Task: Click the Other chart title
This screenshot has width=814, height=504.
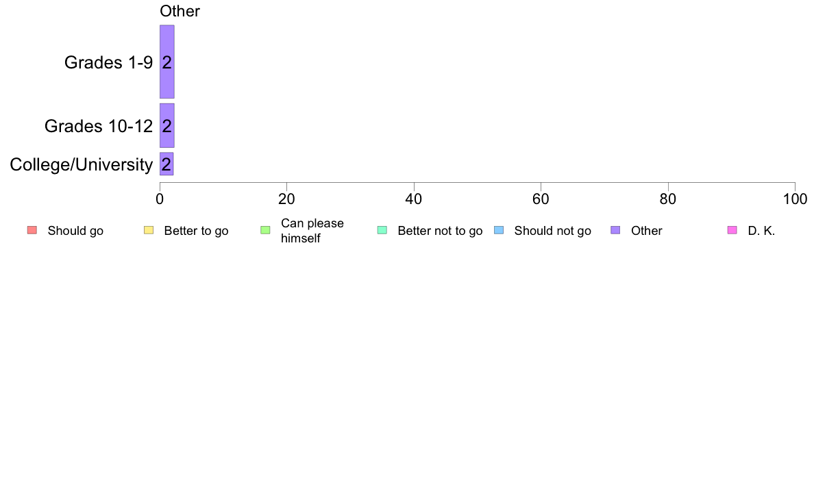Action: pos(180,11)
